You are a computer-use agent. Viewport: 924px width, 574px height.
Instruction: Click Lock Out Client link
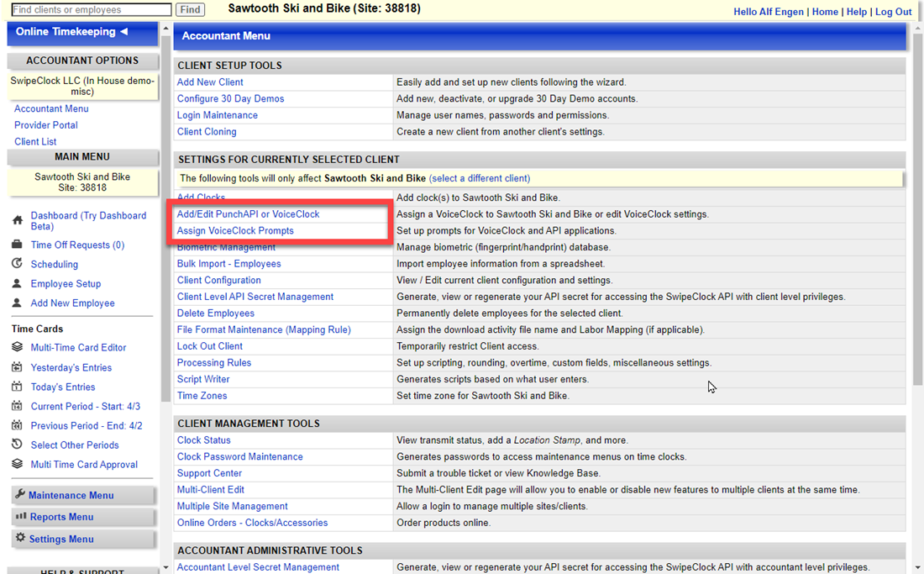pyautogui.click(x=210, y=346)
